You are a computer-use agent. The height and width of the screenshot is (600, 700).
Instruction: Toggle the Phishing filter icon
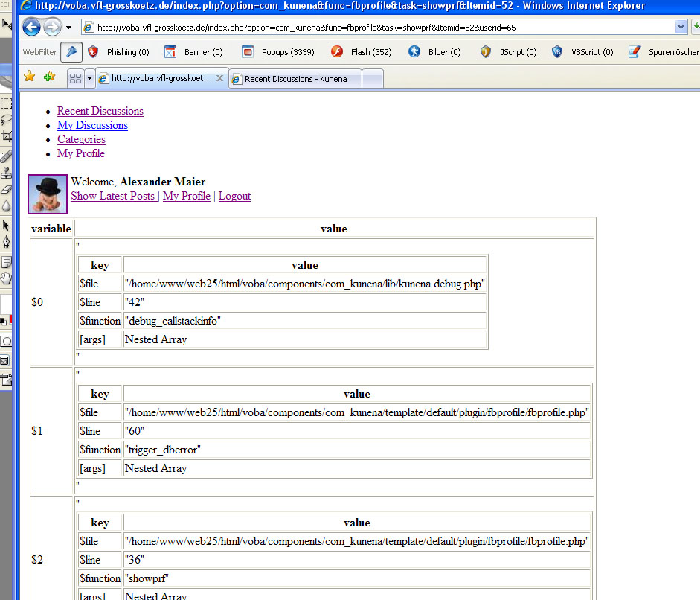tap(94, 52)
